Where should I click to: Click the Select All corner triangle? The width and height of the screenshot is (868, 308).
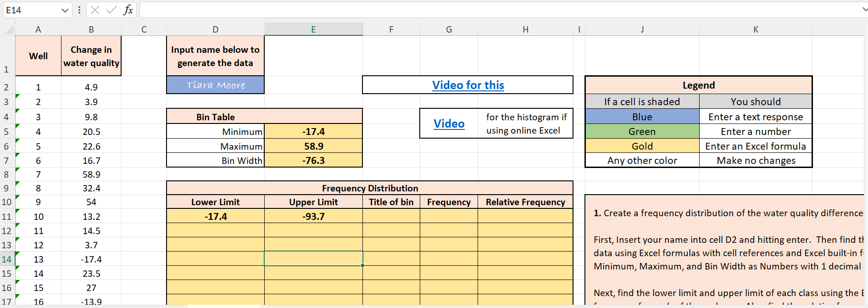click(x=9, y=30)
